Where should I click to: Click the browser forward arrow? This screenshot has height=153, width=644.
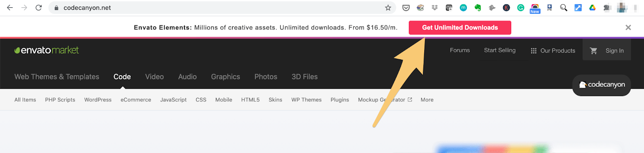click(x=24, y=8)
